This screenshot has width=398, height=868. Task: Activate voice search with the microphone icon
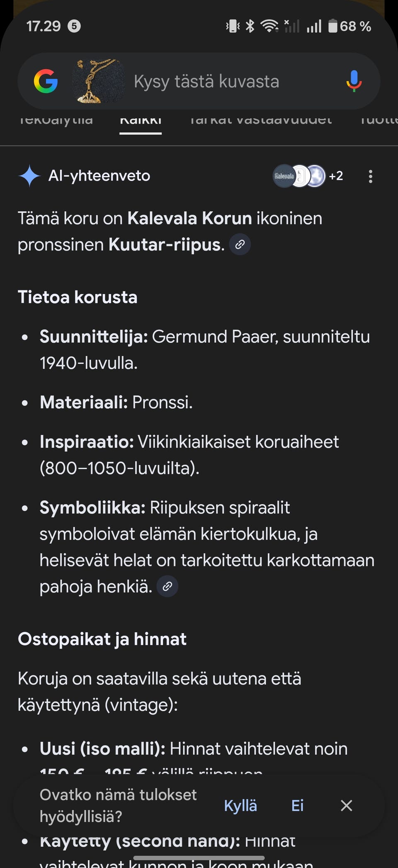tap(354, 81)
